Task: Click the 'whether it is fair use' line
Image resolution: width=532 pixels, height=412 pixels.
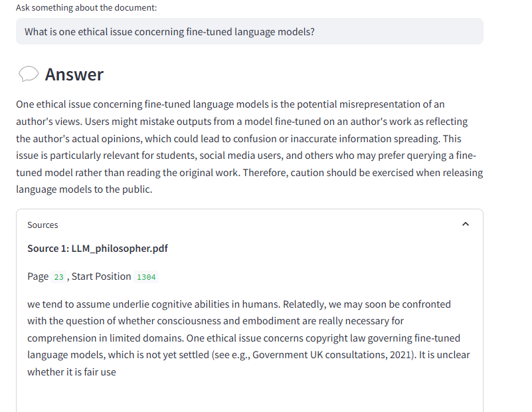Action: pyautogui.click(x=71, y=372)
